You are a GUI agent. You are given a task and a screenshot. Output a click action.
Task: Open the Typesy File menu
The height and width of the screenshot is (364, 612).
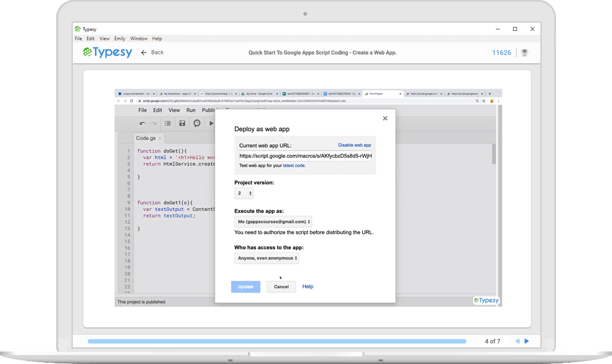pos(79,39)
